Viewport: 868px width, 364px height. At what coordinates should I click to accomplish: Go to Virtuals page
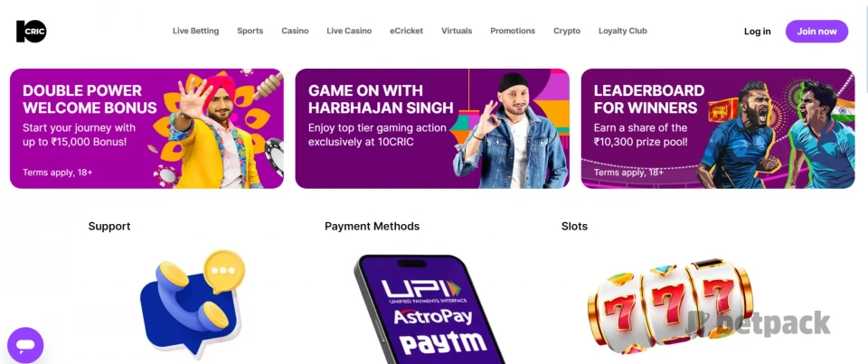(457, 31)
